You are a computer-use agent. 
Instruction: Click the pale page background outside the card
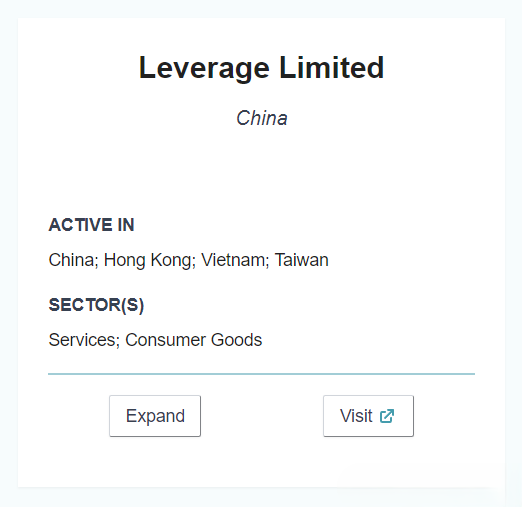[x=261, y=8]
